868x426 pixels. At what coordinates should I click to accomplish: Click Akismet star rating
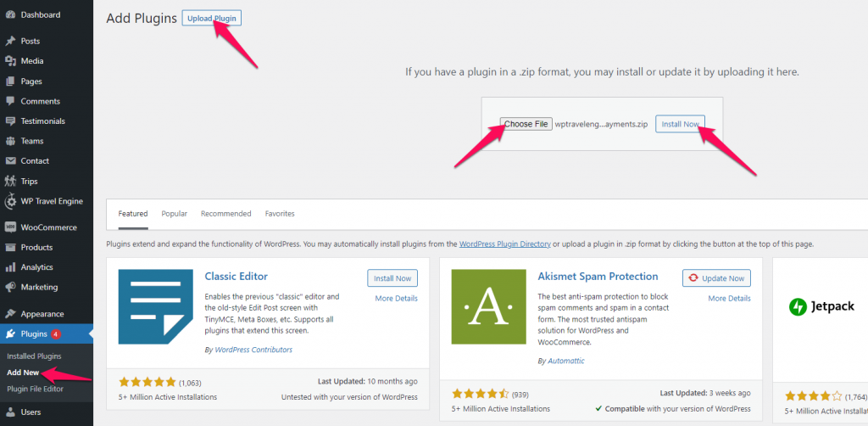coord(481,394)
